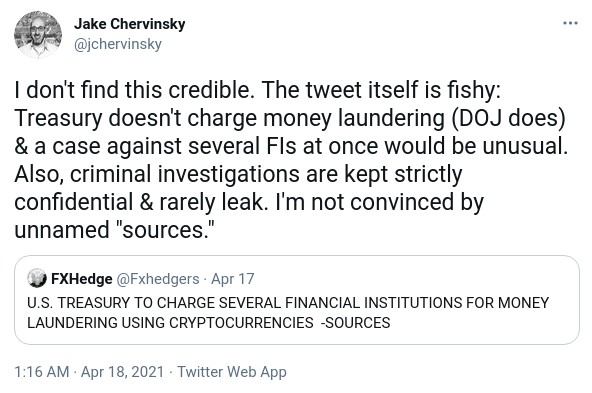
Task: Open the three-dot more options menu
Action: (570, 23)
